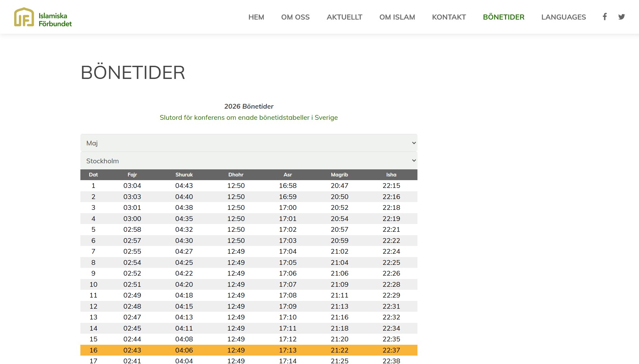Click the Islamiska Förbundet logo
639x364 pixels.
point(43,17)
